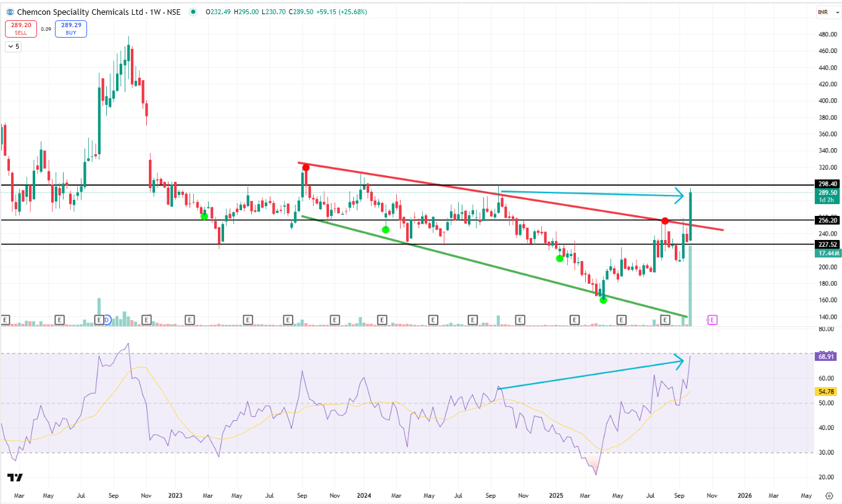Click the SELL button at 289.20

pos(21,29)
